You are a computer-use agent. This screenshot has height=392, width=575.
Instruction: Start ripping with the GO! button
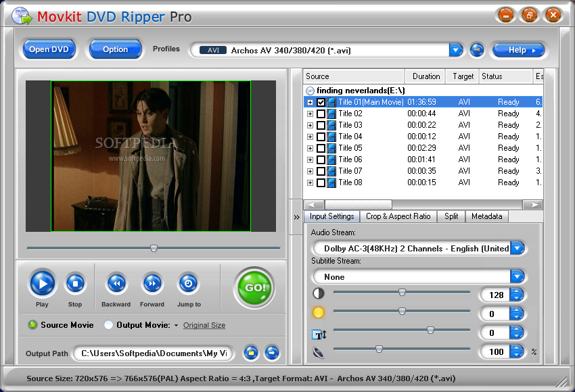point(254,288)
